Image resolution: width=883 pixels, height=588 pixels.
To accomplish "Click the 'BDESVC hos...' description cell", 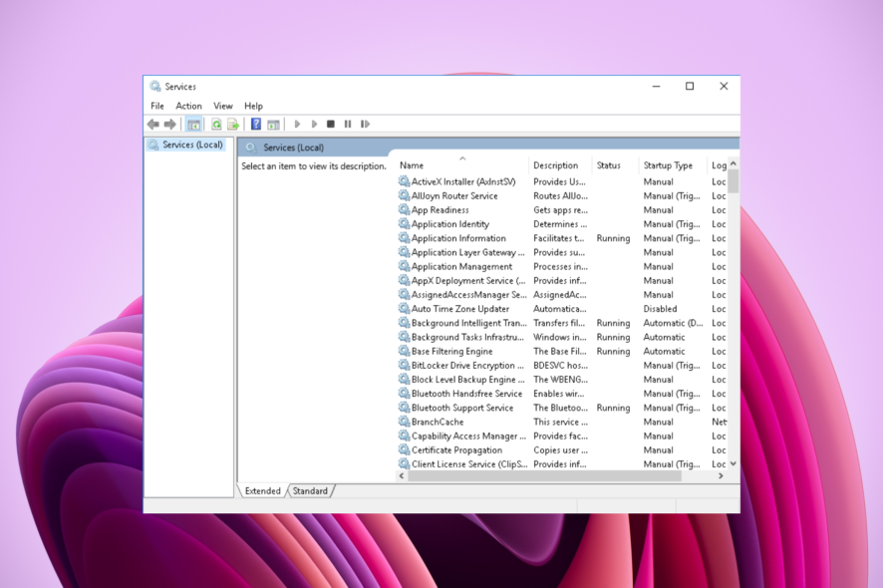I will (560, 365).
